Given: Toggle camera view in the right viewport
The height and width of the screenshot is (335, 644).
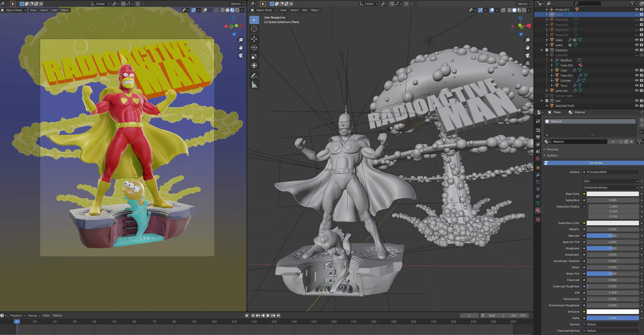Looking at the screenshot, I should (528, 55).
